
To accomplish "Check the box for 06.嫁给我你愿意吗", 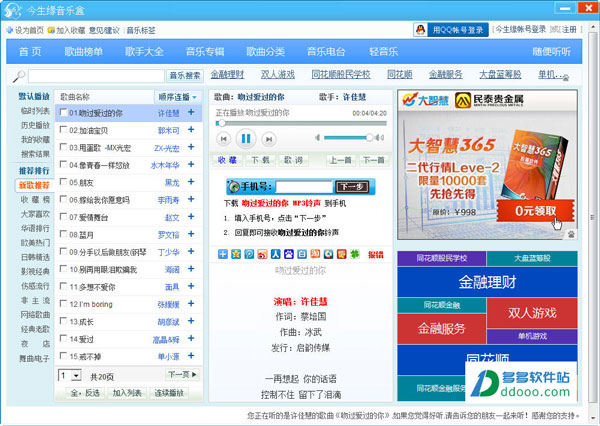I will 64,199.
